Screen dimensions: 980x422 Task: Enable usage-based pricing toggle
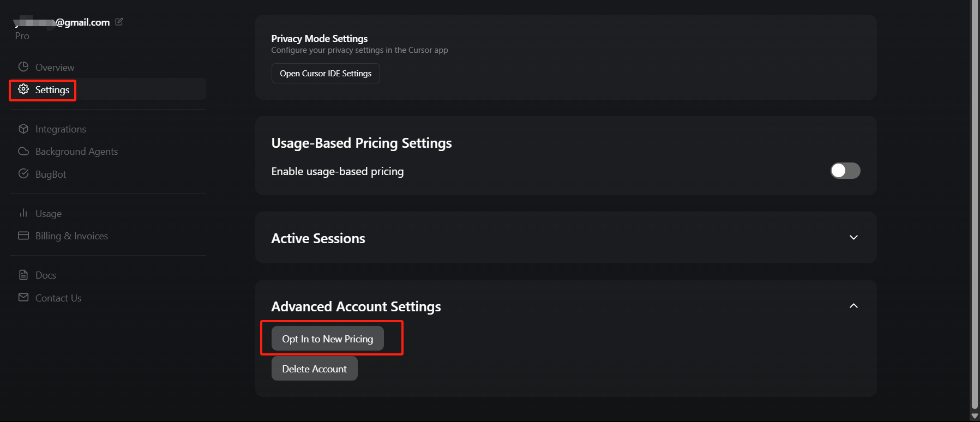pos(845,171)
